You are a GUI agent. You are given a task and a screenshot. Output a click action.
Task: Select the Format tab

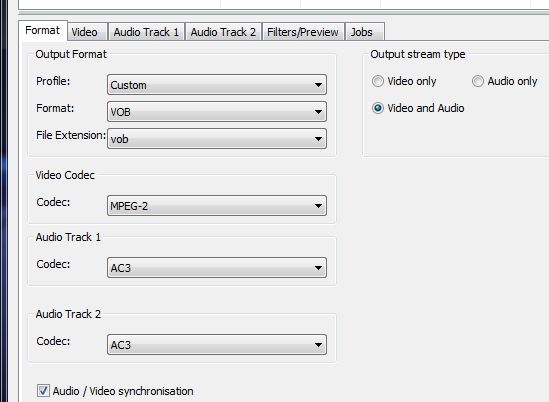pyautogui.click(x=43, y=30)
